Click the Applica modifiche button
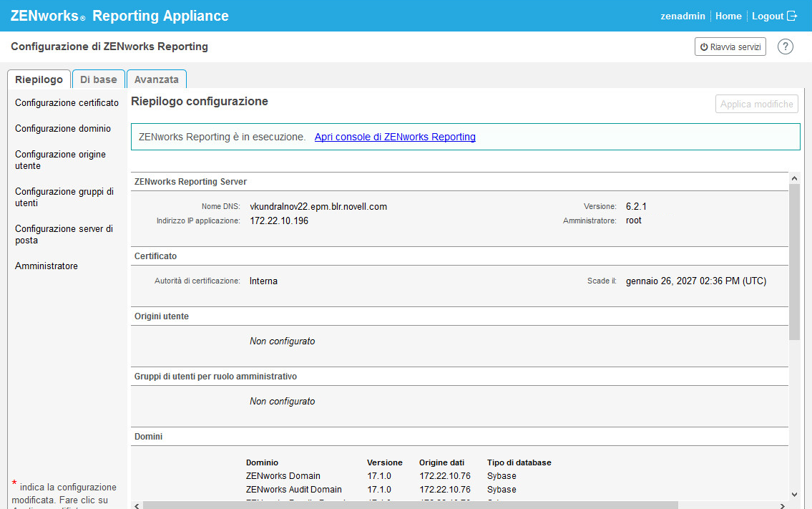The width and height of the screenshot is (812, 509). click(756, 104)
